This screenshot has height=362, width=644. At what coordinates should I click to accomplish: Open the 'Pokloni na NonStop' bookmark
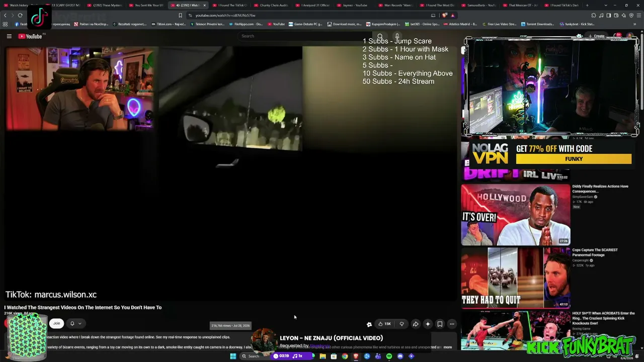click(91, 24)
